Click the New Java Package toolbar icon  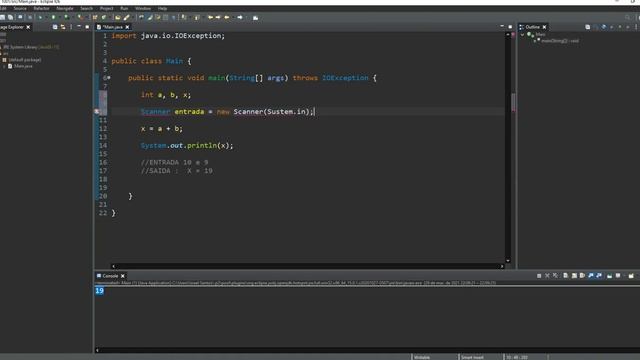pos(95,17)
